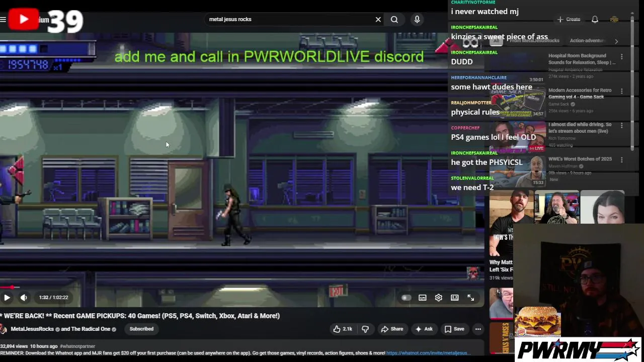
Task: Open the notifications bell
Action: [595, 20]
